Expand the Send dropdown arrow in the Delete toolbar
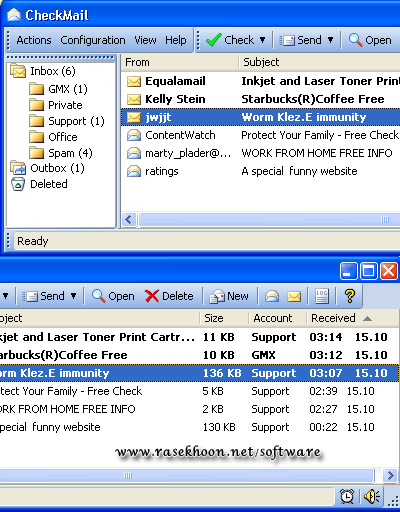The image size is (400, 512). (73, 296)
